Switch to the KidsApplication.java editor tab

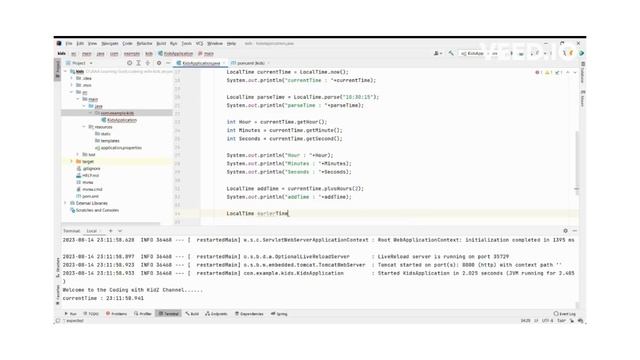click(x=201, y=63)
